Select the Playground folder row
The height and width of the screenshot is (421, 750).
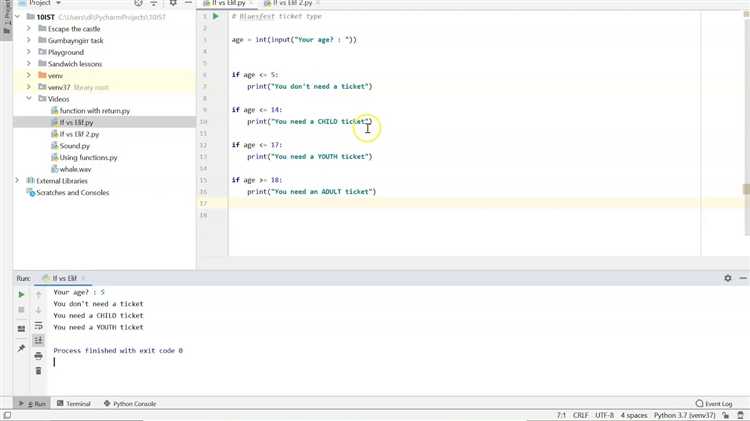tap(104, 52)
